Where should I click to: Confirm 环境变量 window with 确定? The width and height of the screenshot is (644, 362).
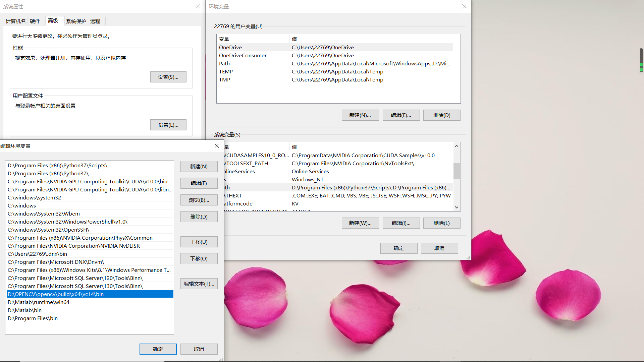coord(399,248)
